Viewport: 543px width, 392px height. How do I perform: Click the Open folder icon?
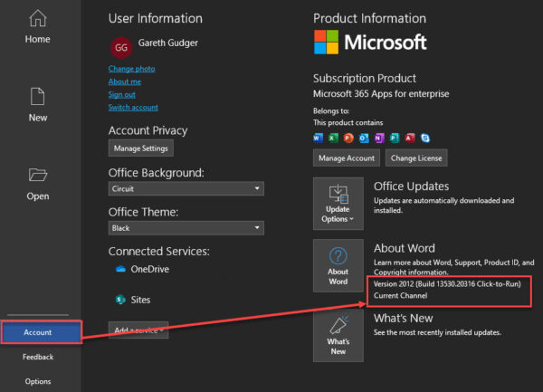pos(37,175)
